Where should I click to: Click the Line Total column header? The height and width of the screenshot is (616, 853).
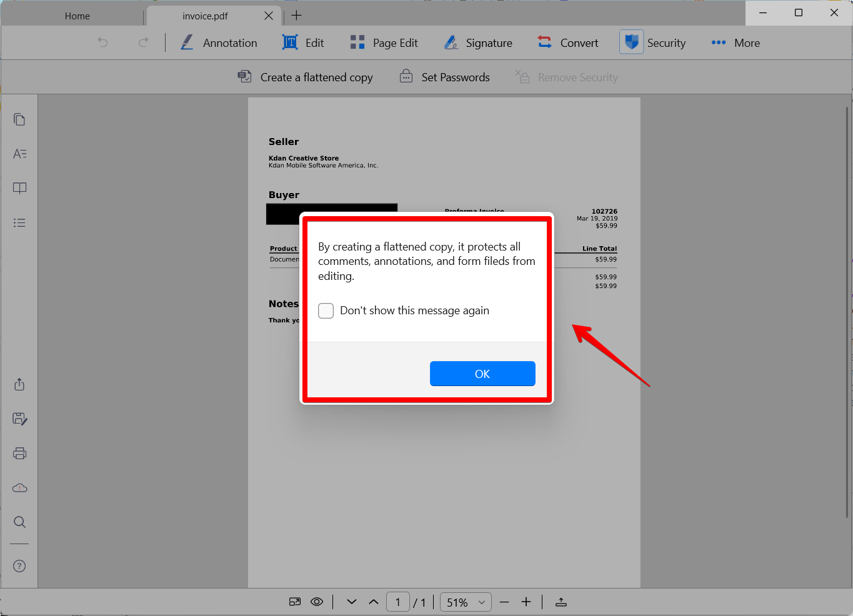click(599, 249)
